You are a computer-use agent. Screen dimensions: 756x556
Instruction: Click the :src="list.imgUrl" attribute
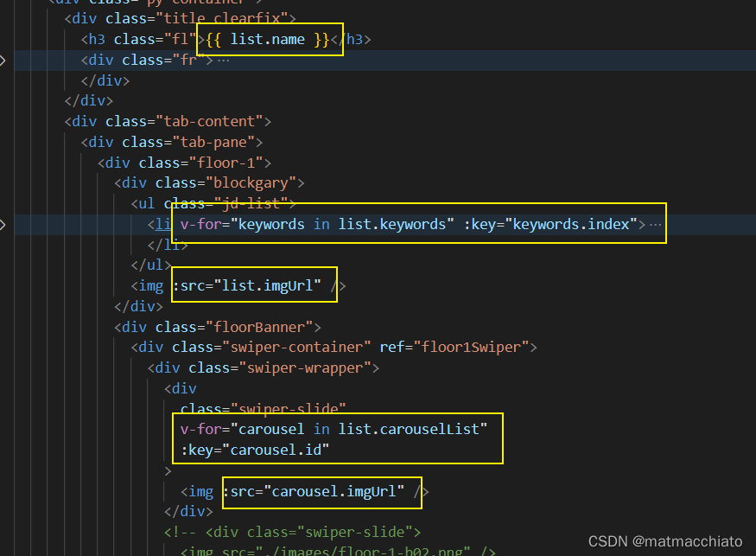coord(247,285)
